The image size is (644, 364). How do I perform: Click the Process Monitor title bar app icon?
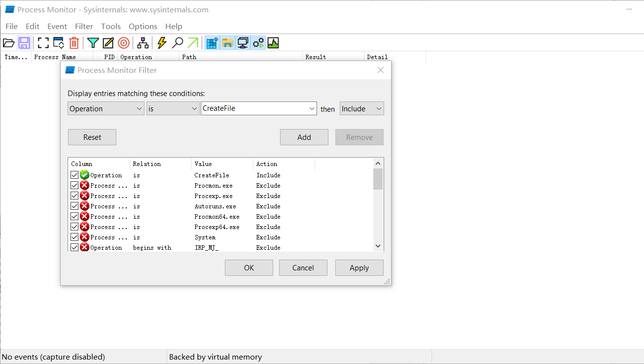pos(9,9)
